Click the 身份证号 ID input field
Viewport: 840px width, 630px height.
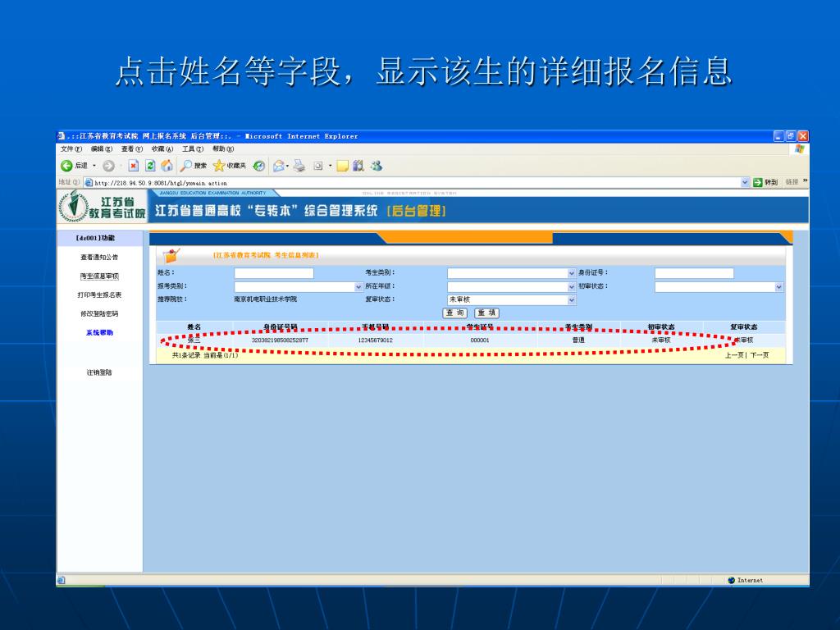pos(694,273)
